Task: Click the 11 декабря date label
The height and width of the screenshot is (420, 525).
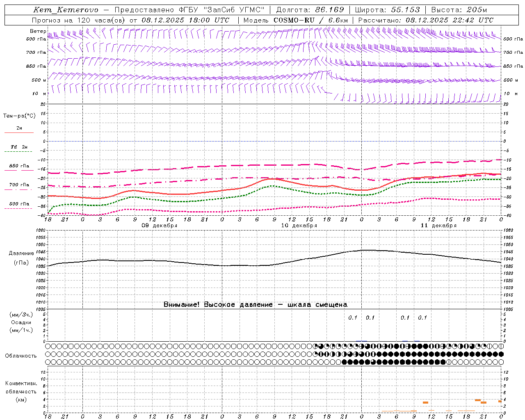Action: click(x=438, y=226)
